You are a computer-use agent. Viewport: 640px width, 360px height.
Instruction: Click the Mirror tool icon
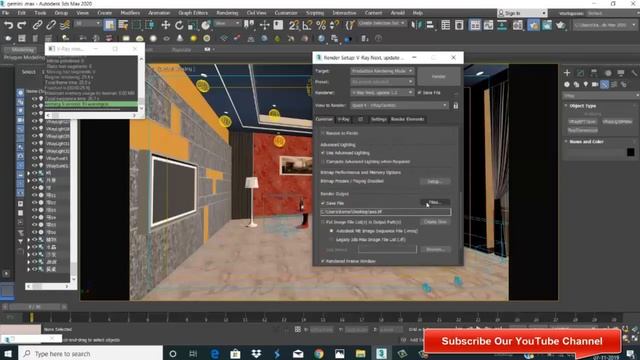coord(417,25)
